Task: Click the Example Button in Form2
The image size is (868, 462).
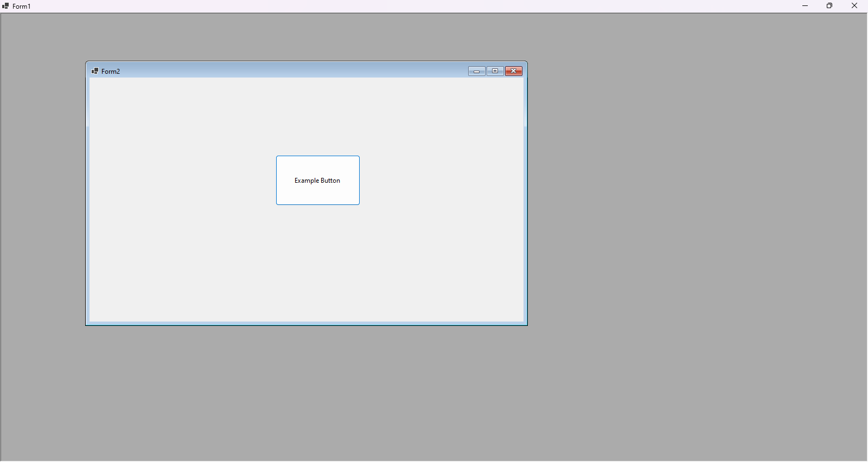Action: point(318,181)
